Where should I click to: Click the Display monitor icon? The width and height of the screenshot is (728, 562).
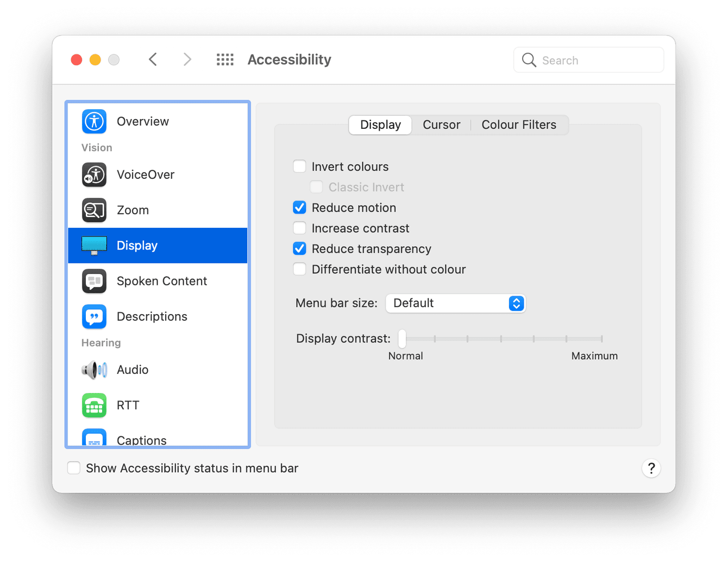tap(94, 245)
